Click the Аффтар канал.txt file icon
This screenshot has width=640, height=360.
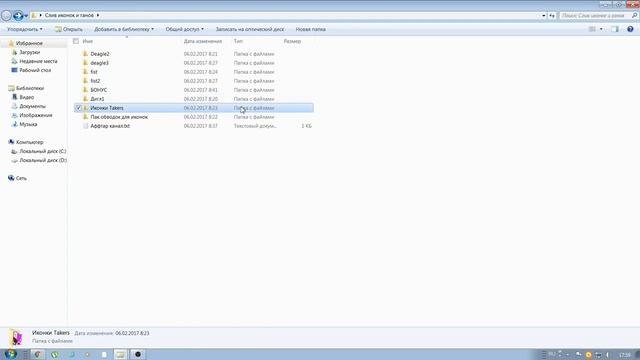[x=85, y=126]
